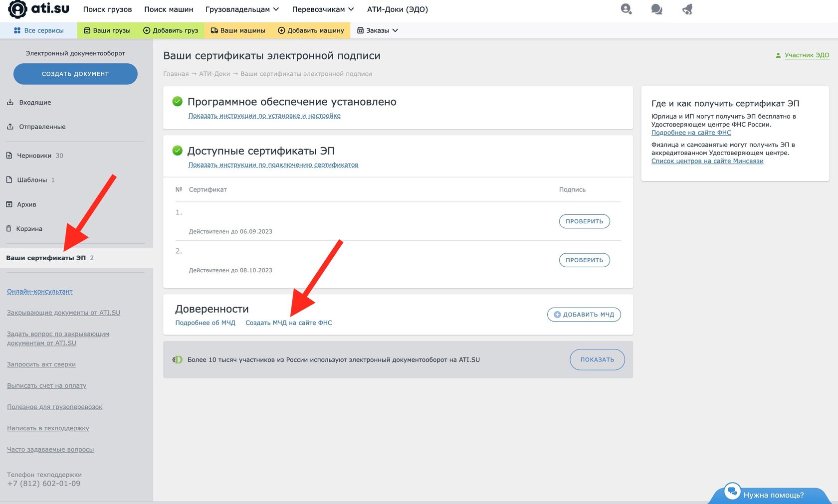Click the plus icon in Добавить МЧД
838x504 pixels.
tap(557, 315)
